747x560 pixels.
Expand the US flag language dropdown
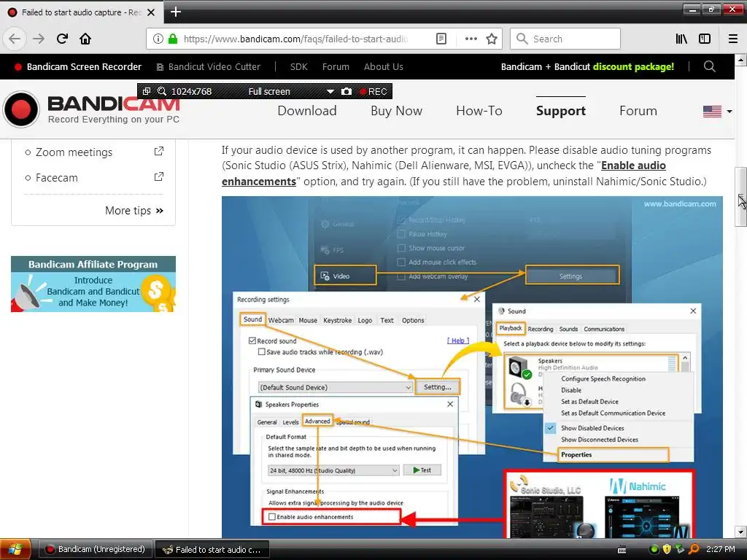[x=717, y=112]
